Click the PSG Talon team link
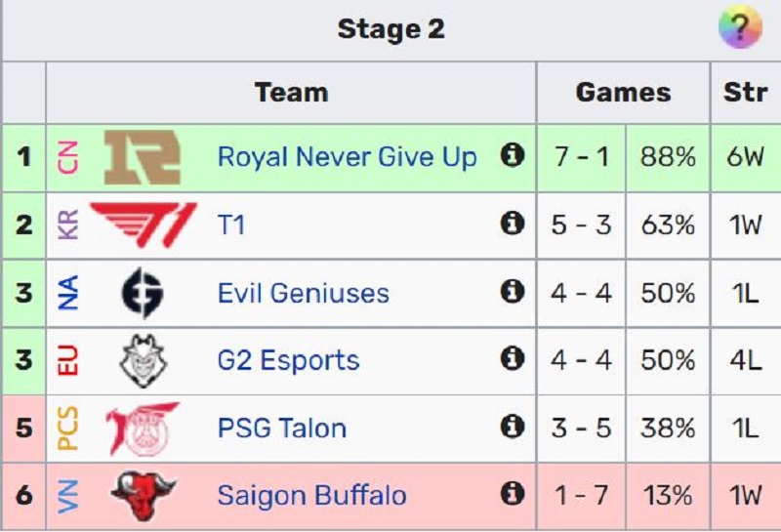This screenshot has width=781, height=532. (x=282, y=429)
